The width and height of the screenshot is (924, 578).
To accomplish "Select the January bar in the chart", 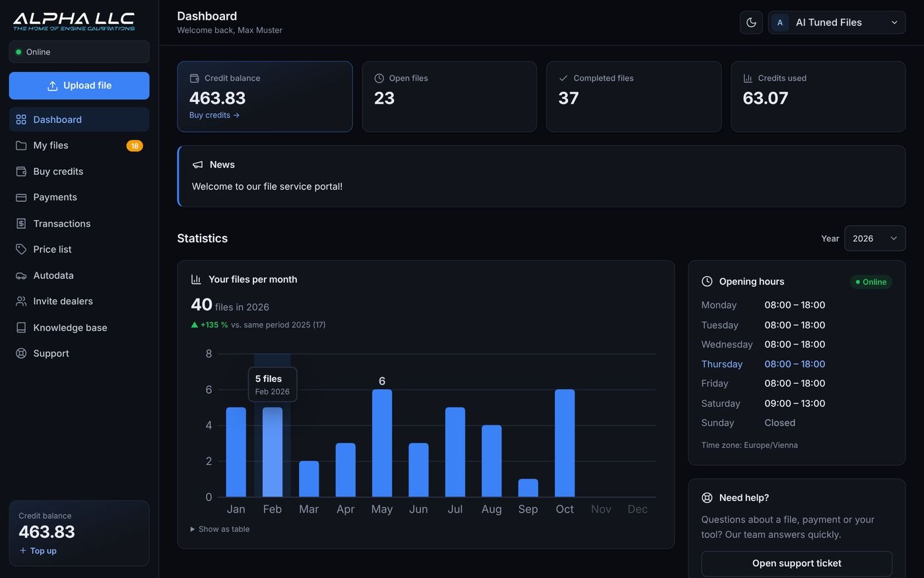I will (236, 452).
